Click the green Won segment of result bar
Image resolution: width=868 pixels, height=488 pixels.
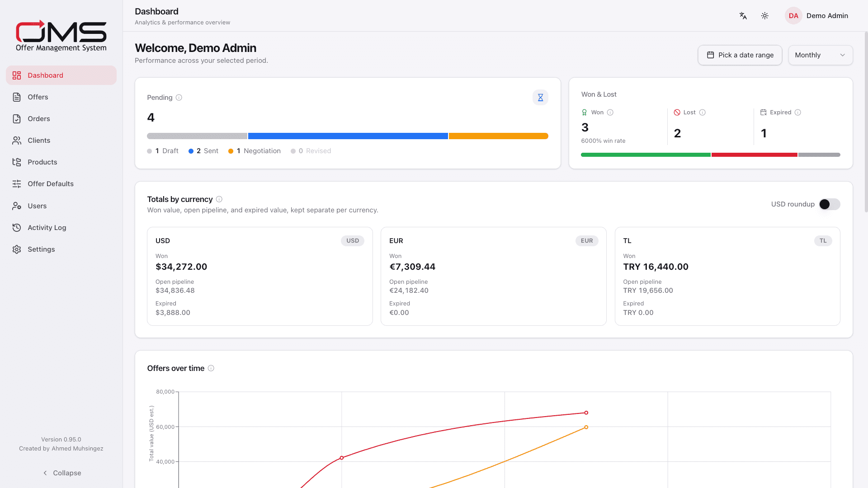[646, 155]
